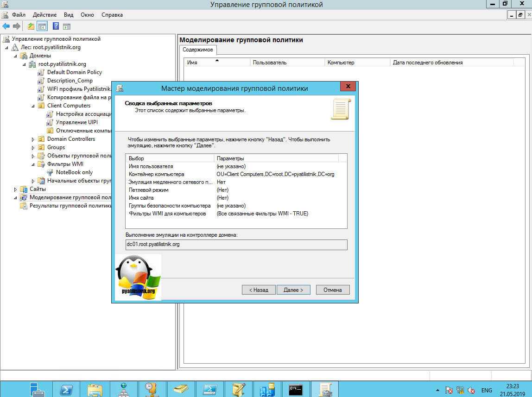Open help via the blue question mark icon

coord(56,26)
